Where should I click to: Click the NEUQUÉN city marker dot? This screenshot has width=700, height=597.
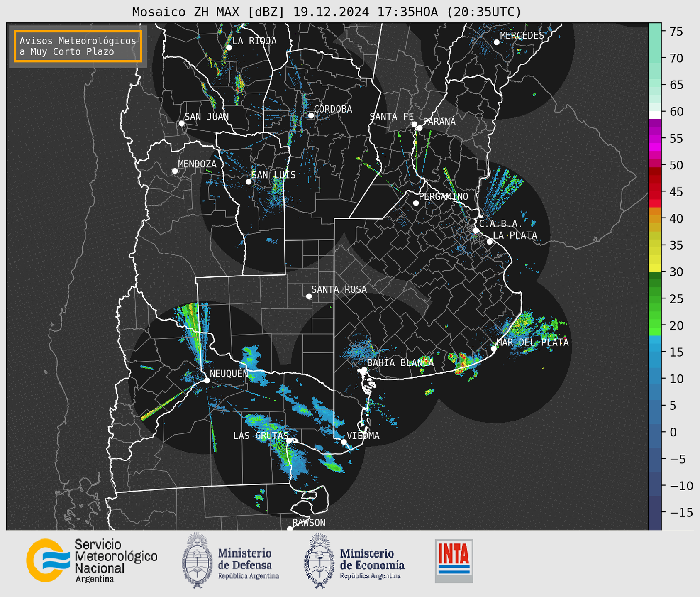pyautogui.click(x=207, y=380)
